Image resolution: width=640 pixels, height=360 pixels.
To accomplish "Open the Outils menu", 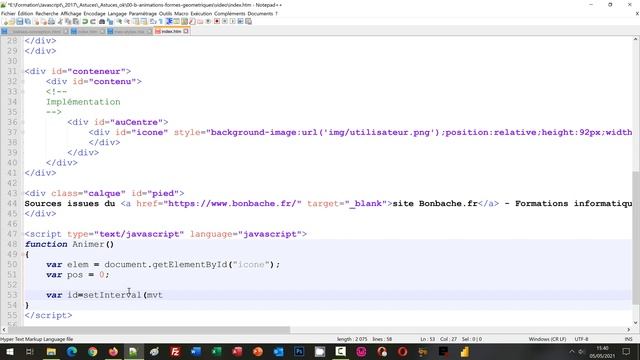I will (165, 13).
